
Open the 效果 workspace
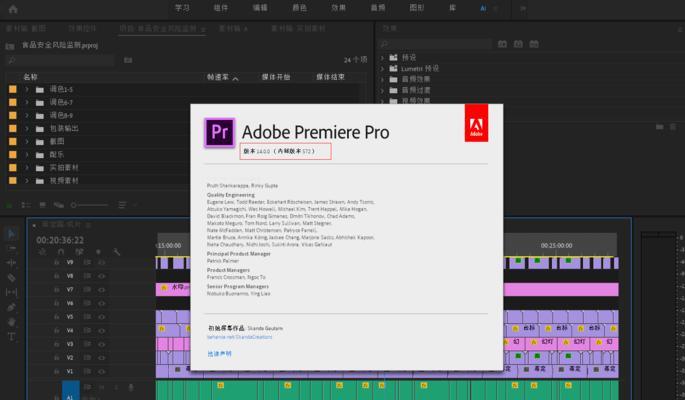click(339, 8)
